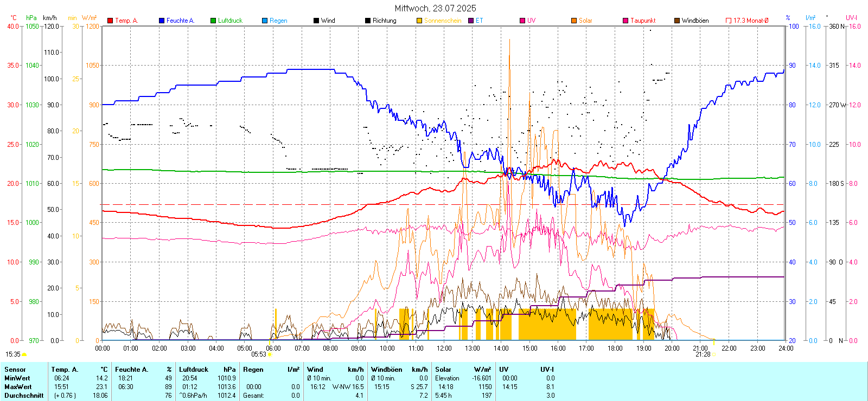Select the MaxWert row label
The width and height of the screenshot is (868, 401).
point(18,387)
